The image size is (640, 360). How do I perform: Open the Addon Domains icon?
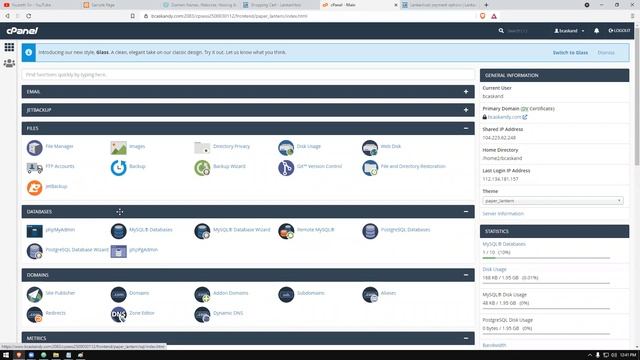tap(202, 294)
